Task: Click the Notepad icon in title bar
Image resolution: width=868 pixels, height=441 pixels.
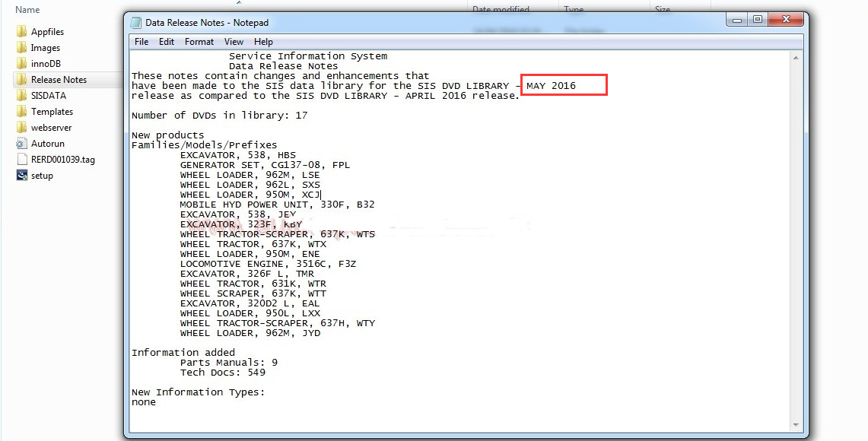Action: coord(135,23)
